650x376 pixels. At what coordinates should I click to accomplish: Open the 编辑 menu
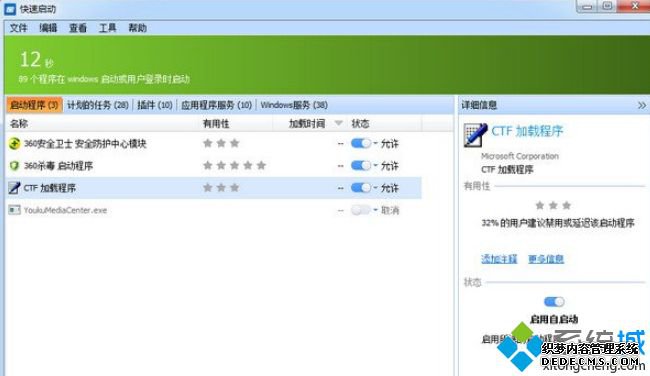coord(48,28)
